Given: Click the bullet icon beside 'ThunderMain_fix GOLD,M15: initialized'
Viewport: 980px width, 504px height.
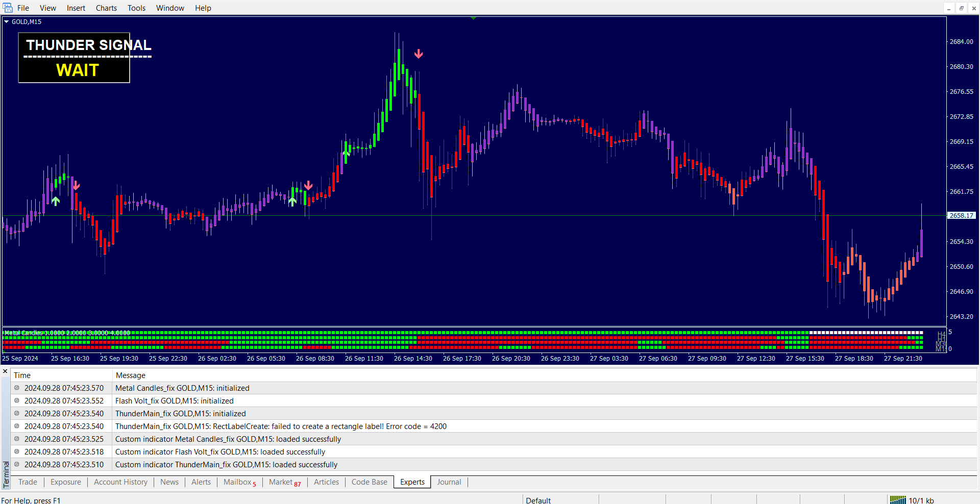Looking at the screenshot, I should tap(17, 413).
